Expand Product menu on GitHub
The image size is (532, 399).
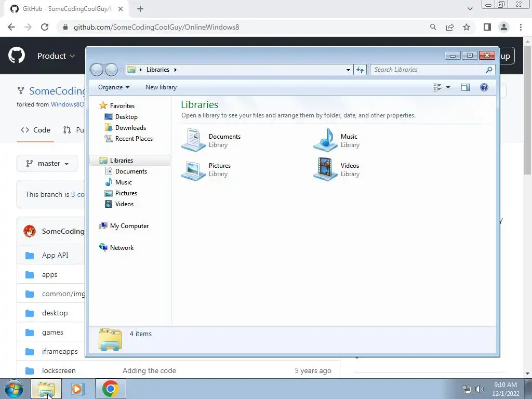56,56
